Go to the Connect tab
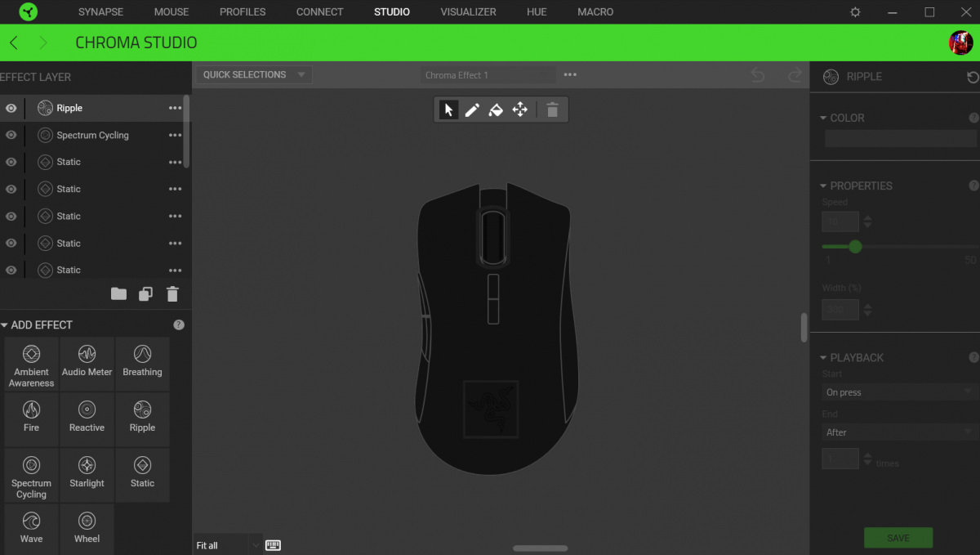The image size is (980, 555). 320,12
